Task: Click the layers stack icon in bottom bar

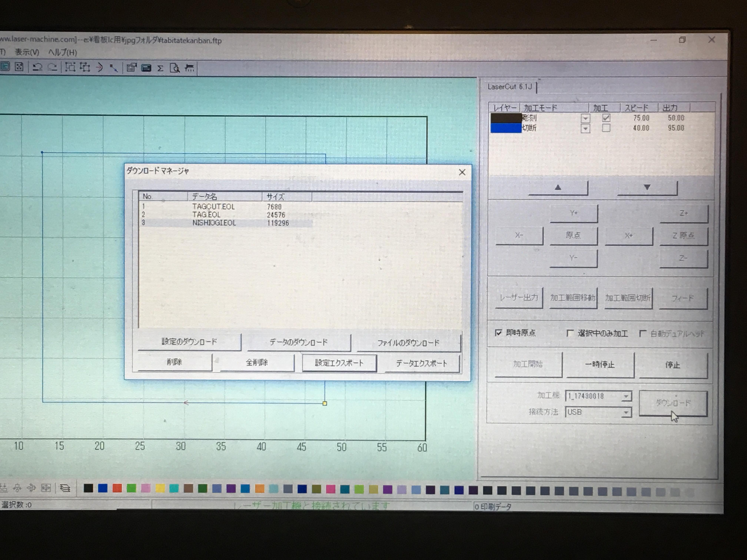Action: tap(65, 488)
